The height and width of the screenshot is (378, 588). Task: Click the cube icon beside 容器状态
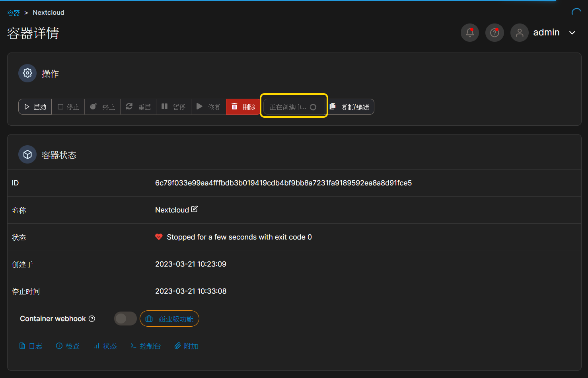[x=27, y=154]
